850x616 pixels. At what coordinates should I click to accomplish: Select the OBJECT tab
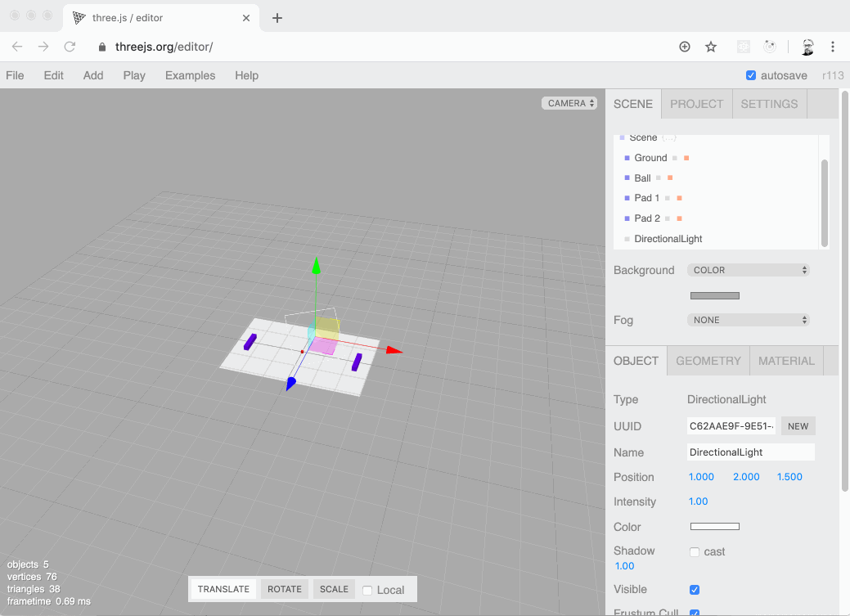636,361
